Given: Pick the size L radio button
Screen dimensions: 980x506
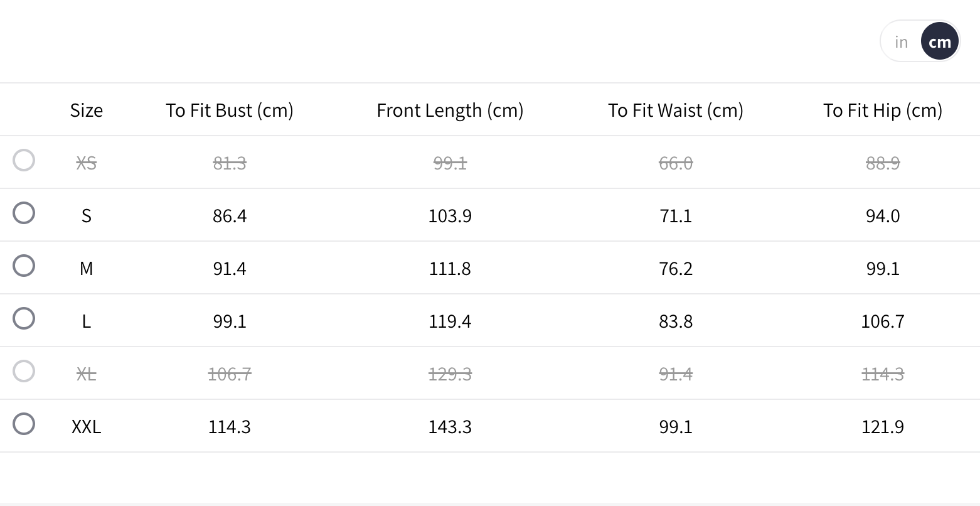Looking at the screenshot, I should pyautogui.click(x=24, y=318).
